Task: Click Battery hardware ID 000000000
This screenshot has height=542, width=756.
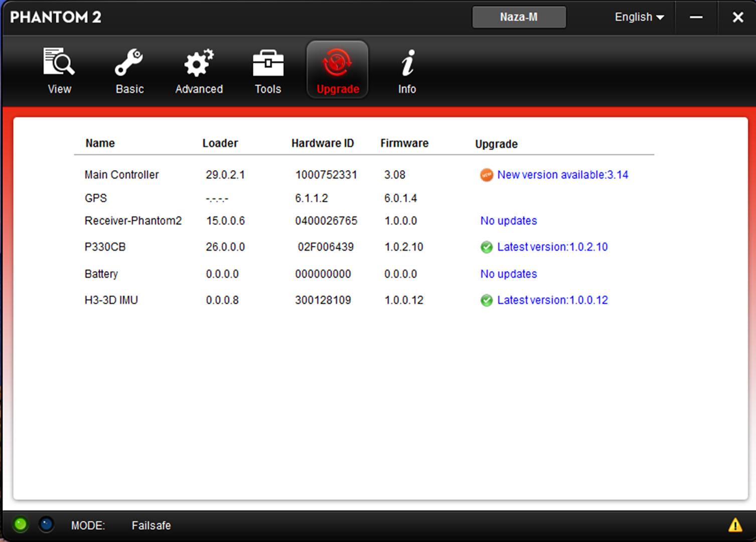Action: pos(323,274)
